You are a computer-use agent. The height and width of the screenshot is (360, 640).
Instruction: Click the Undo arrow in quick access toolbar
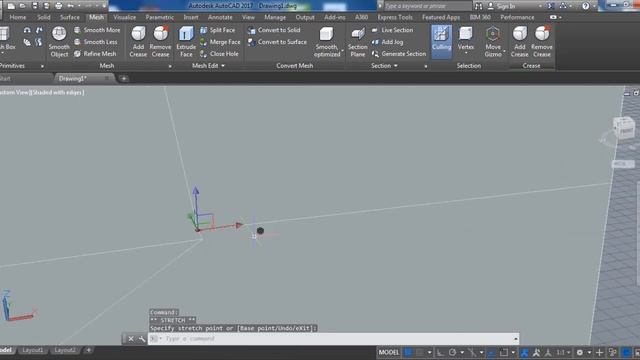pyautogui.click(x=71, y=6)
